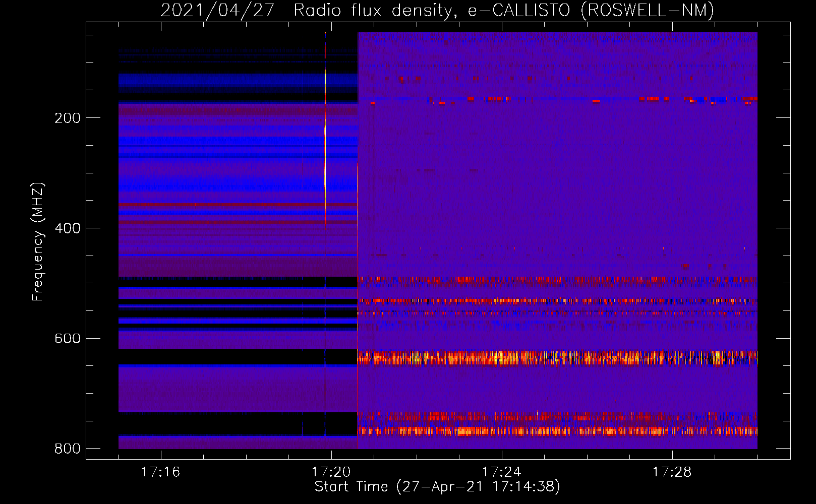Click the 400 frequency tick label
The image size is (816, 504).
click(68, 228)
